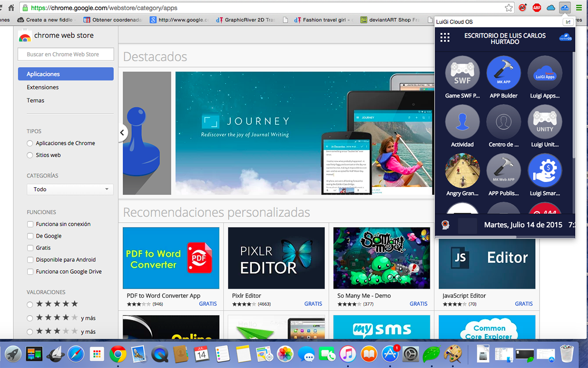Enable Funciona con Google Drive filter

click(30, 272)
